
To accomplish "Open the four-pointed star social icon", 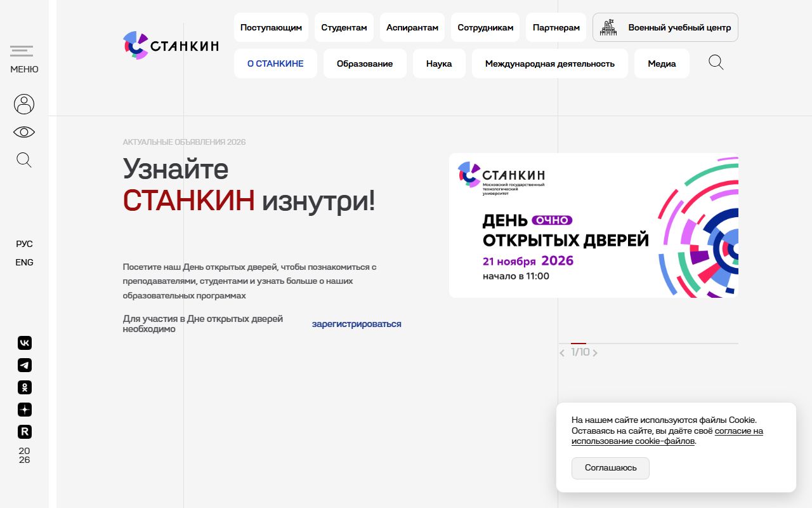I will (24, 410).
